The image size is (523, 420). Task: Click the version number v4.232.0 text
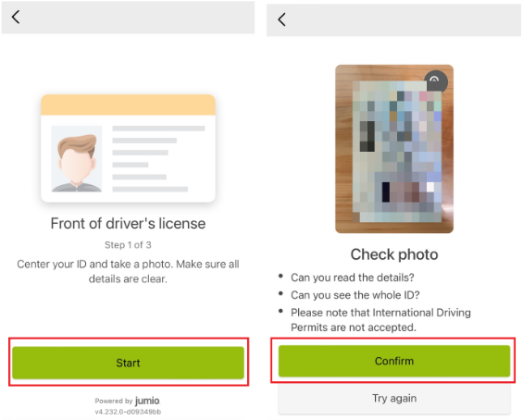(128, 412)
